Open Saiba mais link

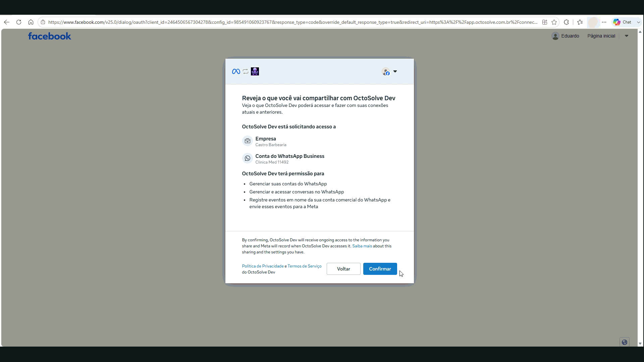(362, 246)
